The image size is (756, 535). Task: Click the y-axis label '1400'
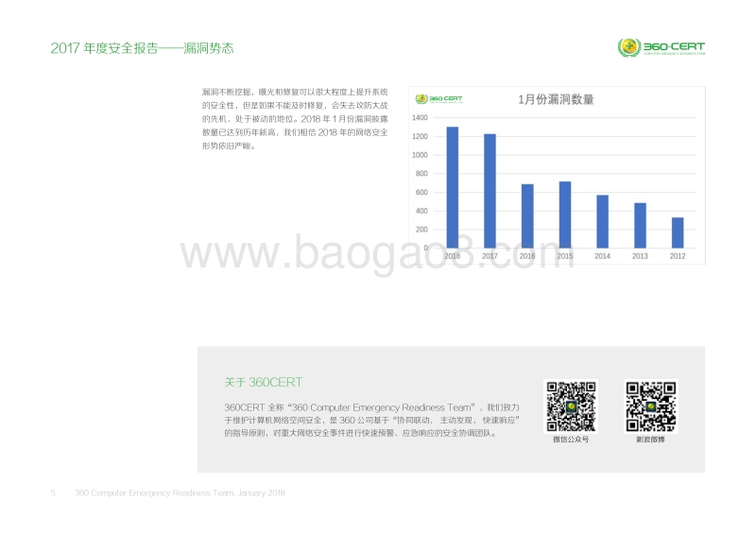(x=420, y=118)
